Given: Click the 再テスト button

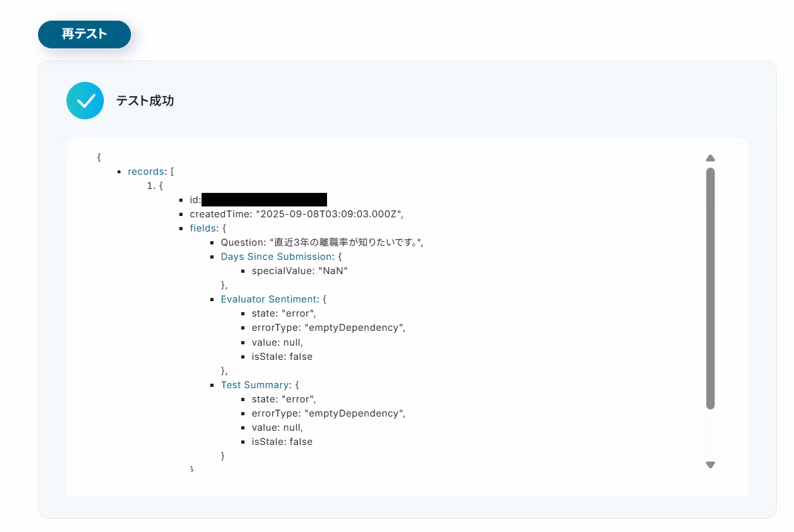Looking at the screenshot, I should coord(84,34).
